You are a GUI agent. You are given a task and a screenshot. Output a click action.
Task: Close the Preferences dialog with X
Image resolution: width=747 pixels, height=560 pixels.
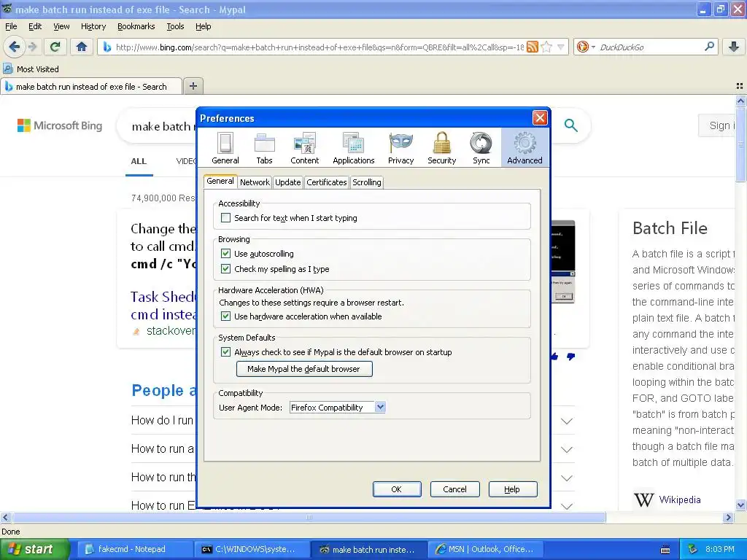pyautogui.click(x=540, y=117)
